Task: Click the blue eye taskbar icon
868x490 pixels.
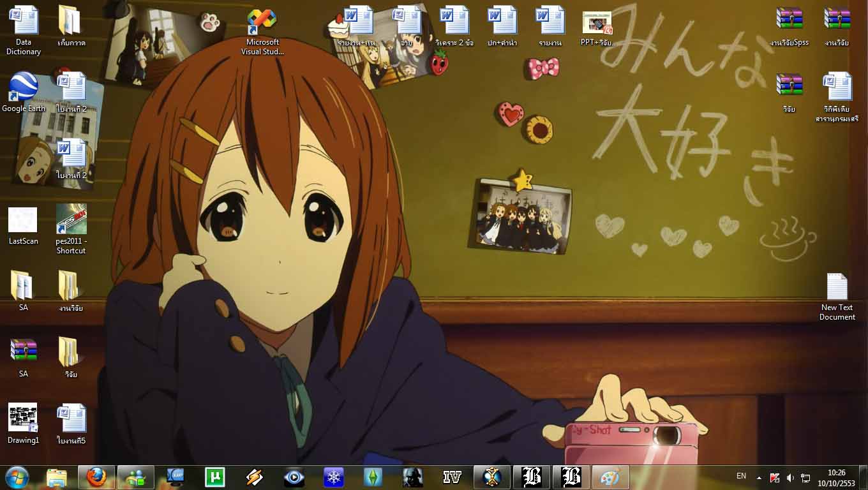Action: point(294,477)
